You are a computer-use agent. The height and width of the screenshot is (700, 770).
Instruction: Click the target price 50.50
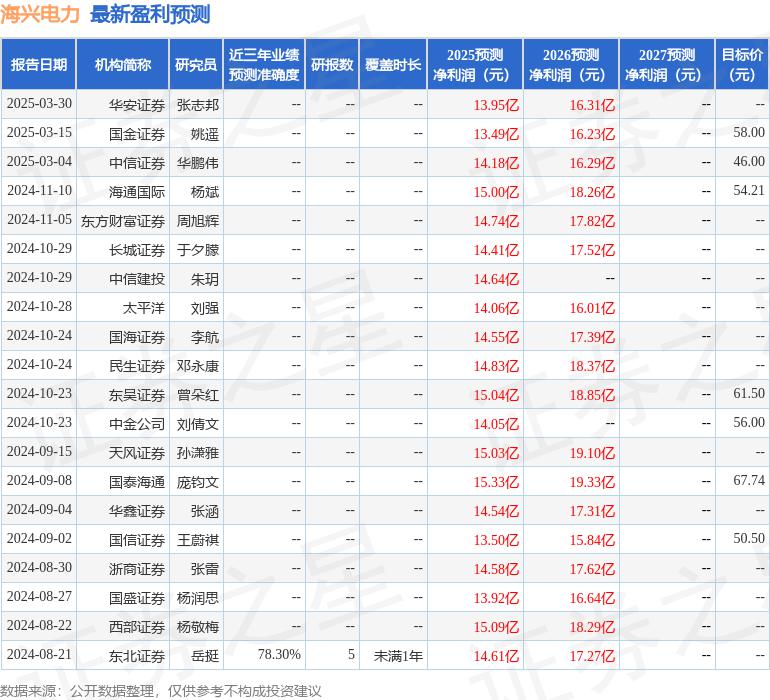749,538
